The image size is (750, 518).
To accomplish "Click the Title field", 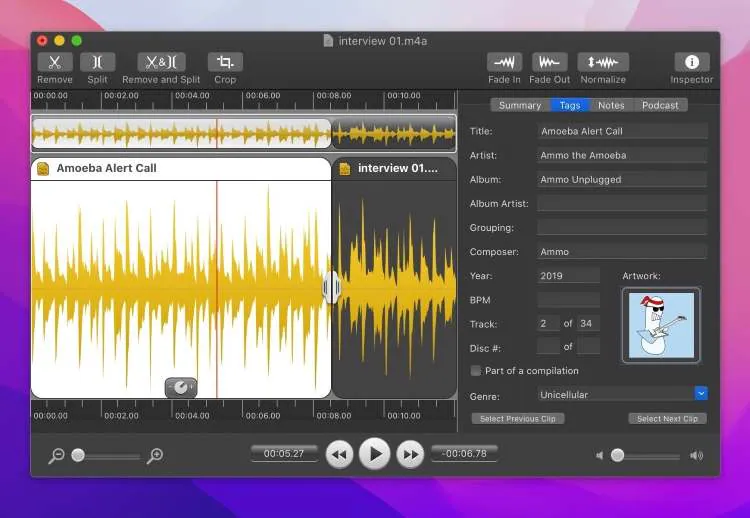I will pyautogui.click(x=622, y=131).
